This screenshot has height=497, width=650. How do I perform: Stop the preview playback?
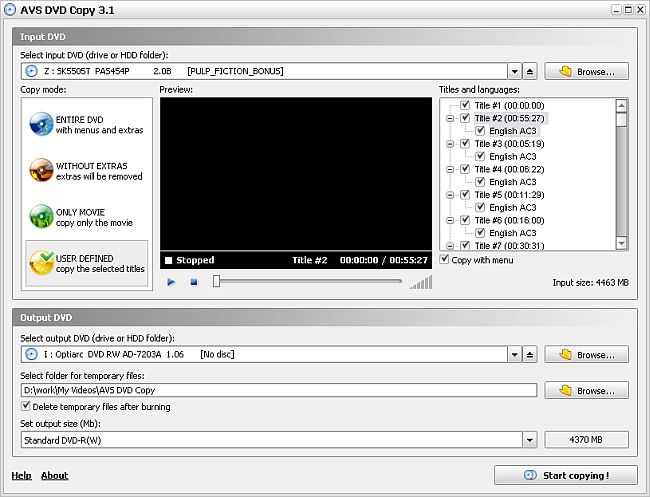[x=194, y=282]
